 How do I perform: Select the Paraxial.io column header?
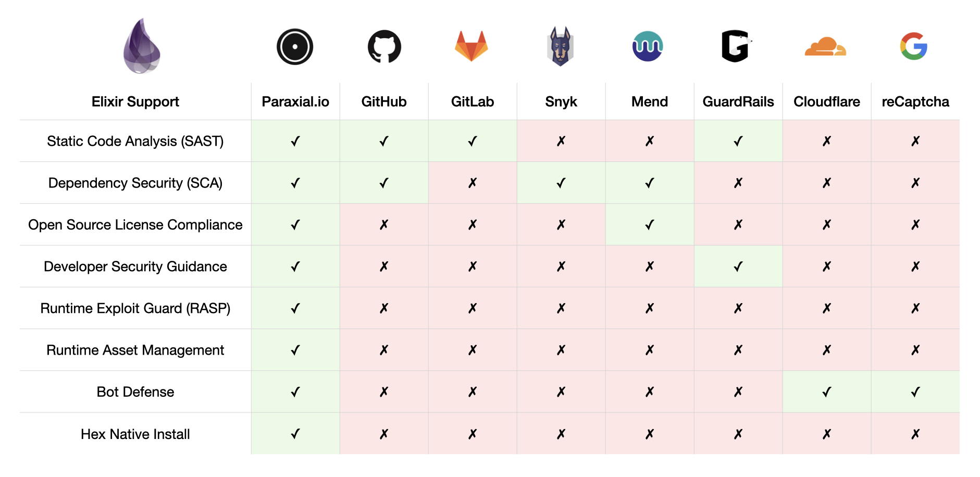pos(295,102)
